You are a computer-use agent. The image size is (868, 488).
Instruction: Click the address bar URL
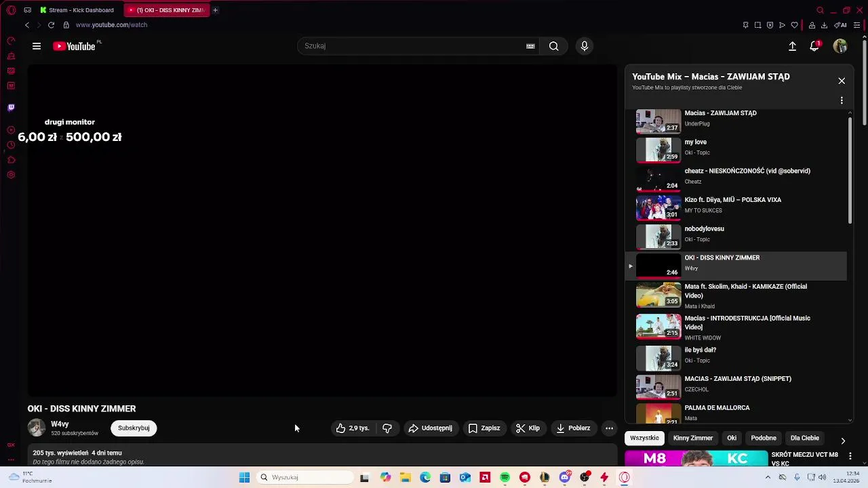tap(111, 25)
